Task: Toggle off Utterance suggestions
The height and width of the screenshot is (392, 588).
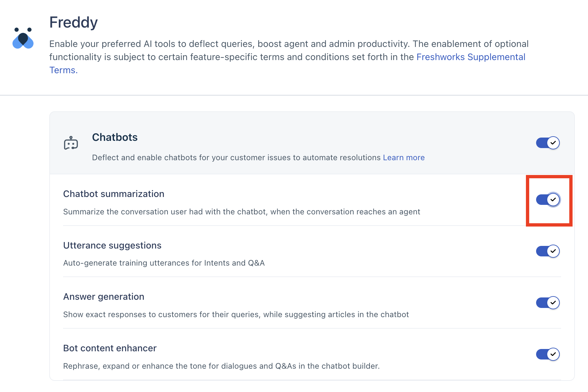Action: point(548,251)
